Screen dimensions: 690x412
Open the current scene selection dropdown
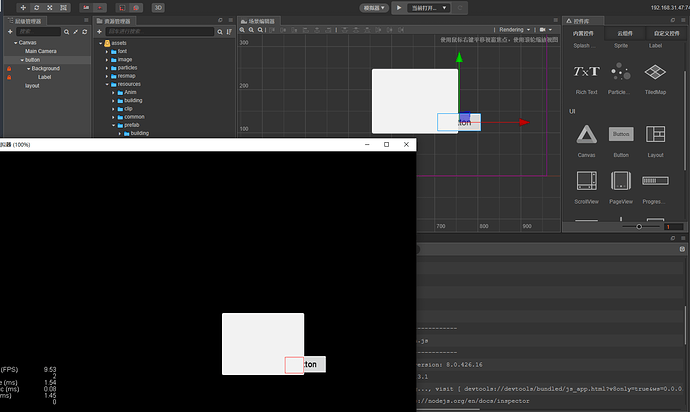429,7
